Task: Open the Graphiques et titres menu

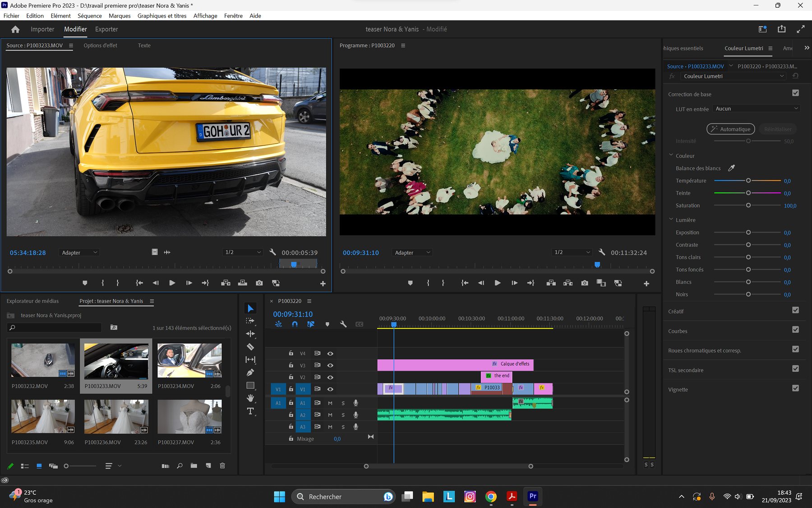Action: (162, 16)
